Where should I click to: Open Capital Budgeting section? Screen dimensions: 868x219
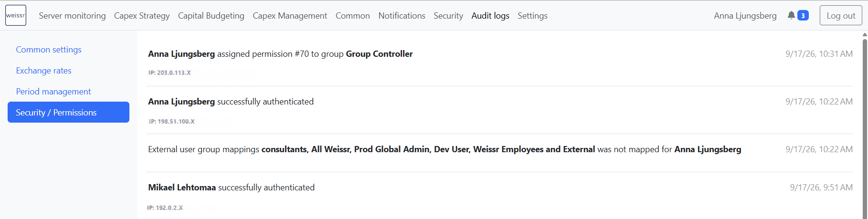(x=211, y=16)
